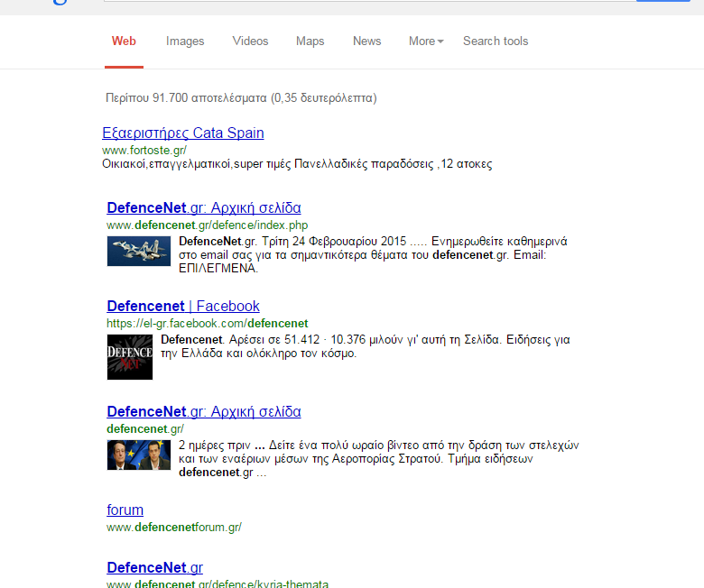
Task: Click the results count text Περίπου 91.700
Action: click(241, 97)
